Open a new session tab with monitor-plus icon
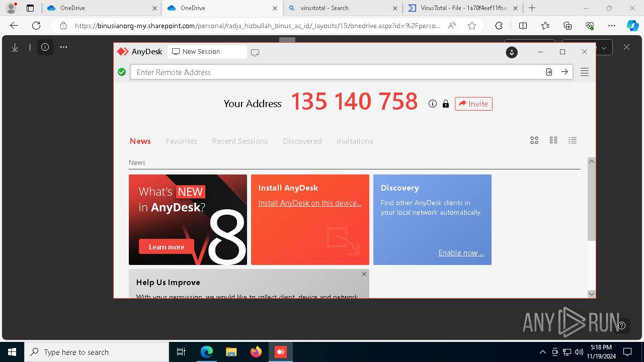The height and width of the screenshot is (362, 644). point(255,52)
